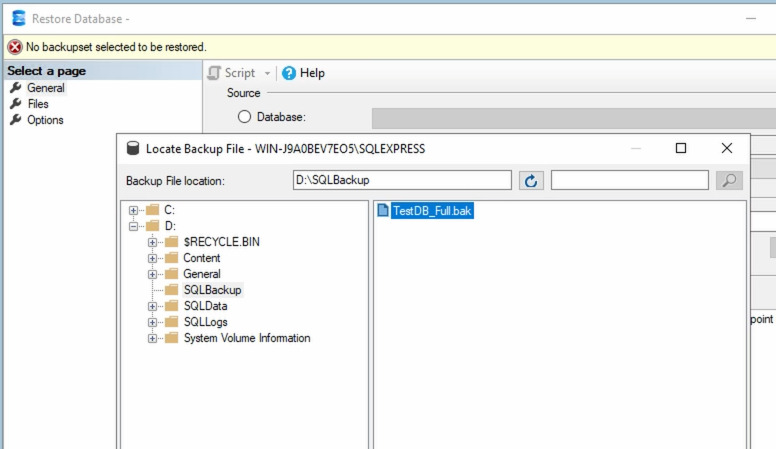Image resolution: width=776 pixels, height=449 pixels.
Task: Click the General page wrench icon
Action: [x=16, y=88]
